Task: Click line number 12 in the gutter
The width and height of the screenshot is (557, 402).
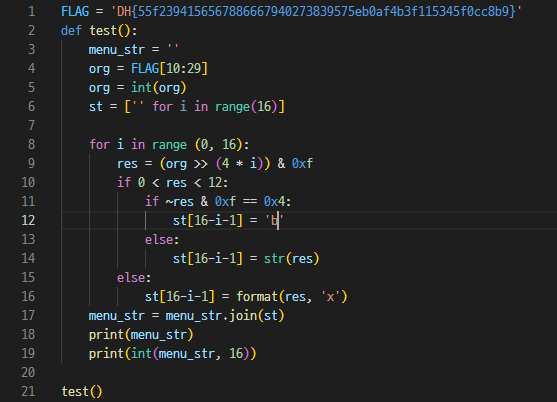Action: pyautogui.click(x=28, y=221)
